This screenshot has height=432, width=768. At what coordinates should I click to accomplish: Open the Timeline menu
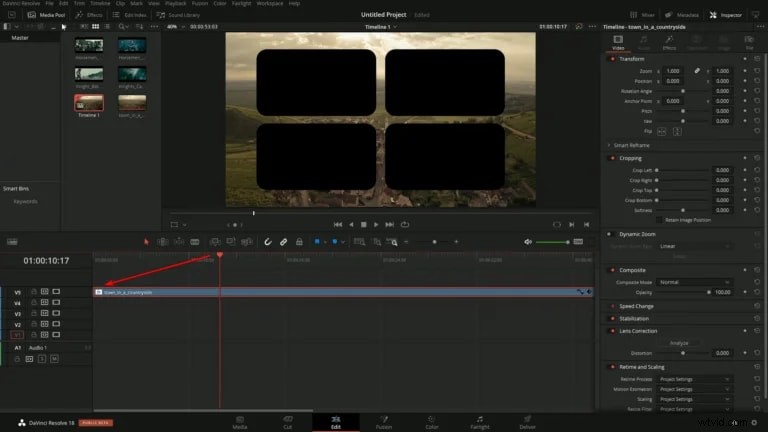100,3
